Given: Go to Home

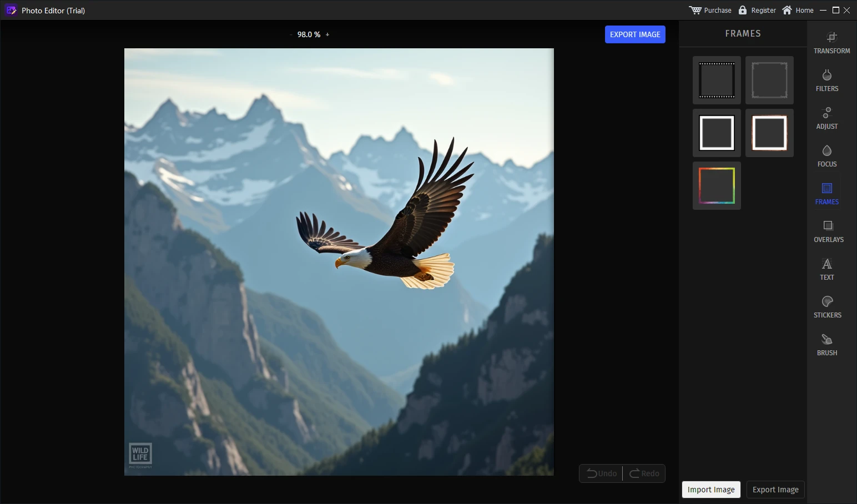Looking at the screenshot, I should click(798, 10).
